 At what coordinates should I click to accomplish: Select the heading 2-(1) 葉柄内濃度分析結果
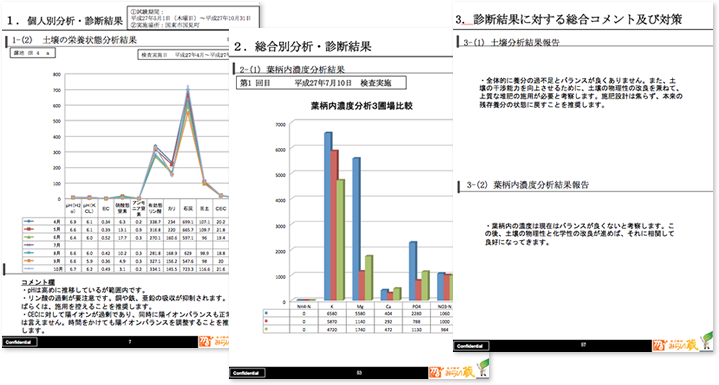[x=292, y=70]
